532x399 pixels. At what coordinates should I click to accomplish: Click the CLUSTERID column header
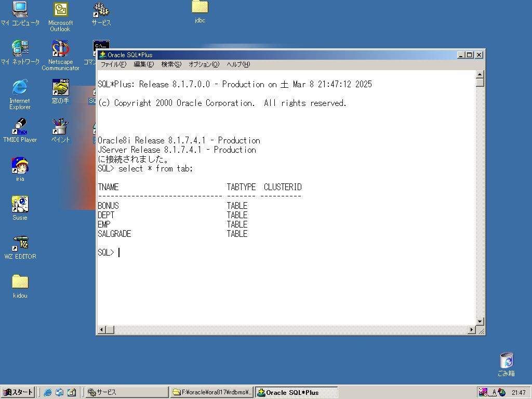pos(283,187)
